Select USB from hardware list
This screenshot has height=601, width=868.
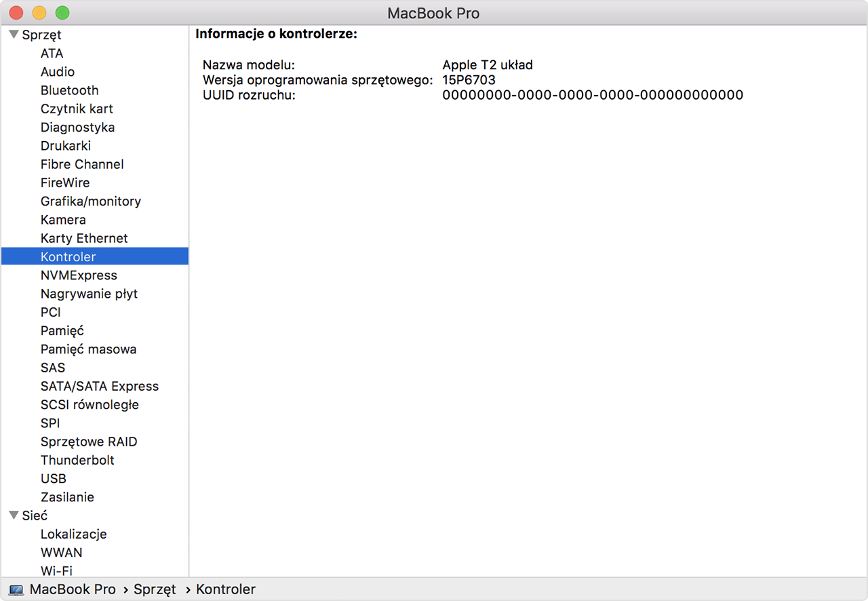pos(54,479)
